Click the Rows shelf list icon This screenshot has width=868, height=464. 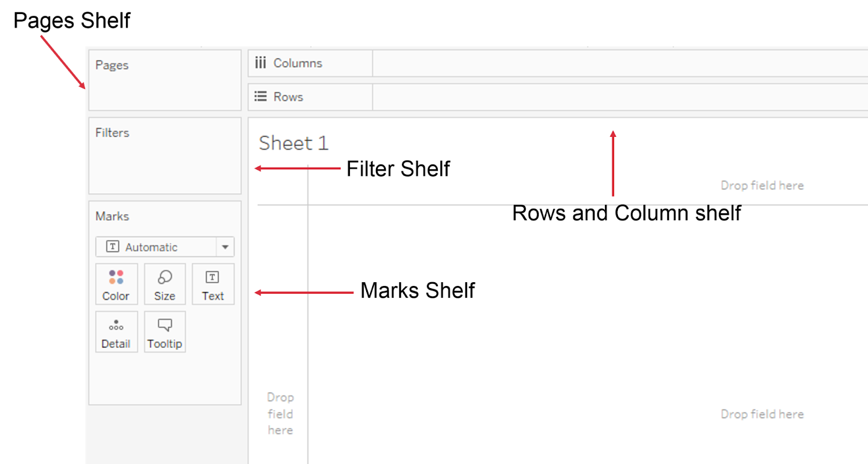tap(260, 97)
